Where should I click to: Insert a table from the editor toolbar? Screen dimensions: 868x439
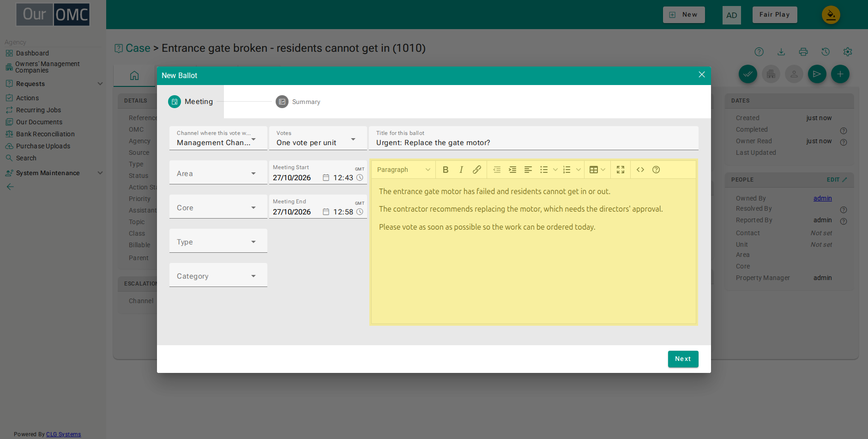click(594, 170)
